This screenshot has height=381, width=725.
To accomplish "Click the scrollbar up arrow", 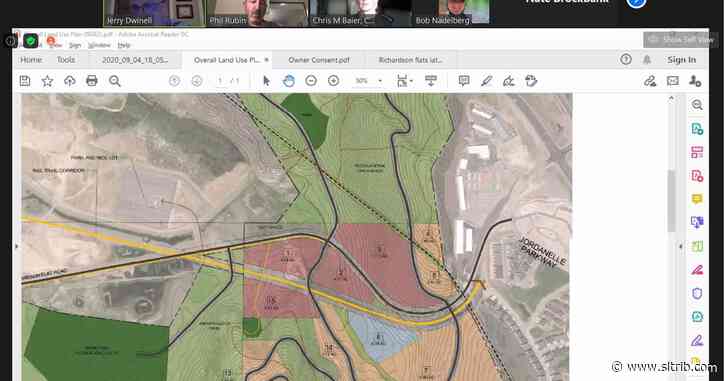I will (671, 98).
